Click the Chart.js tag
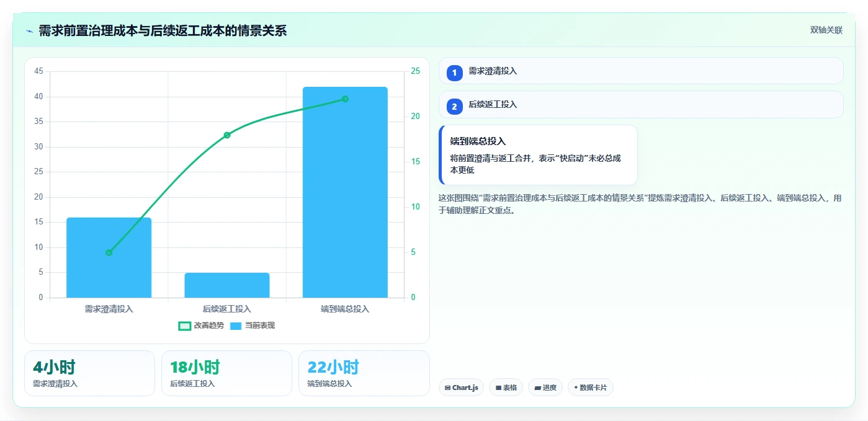The width and height of the screenshot is (868, 421). pos(461,388)
